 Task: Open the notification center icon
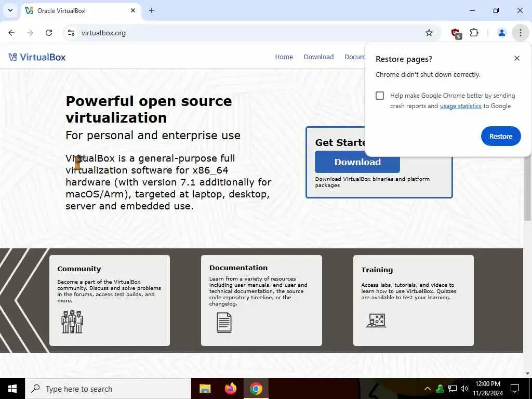coord(515,389)
